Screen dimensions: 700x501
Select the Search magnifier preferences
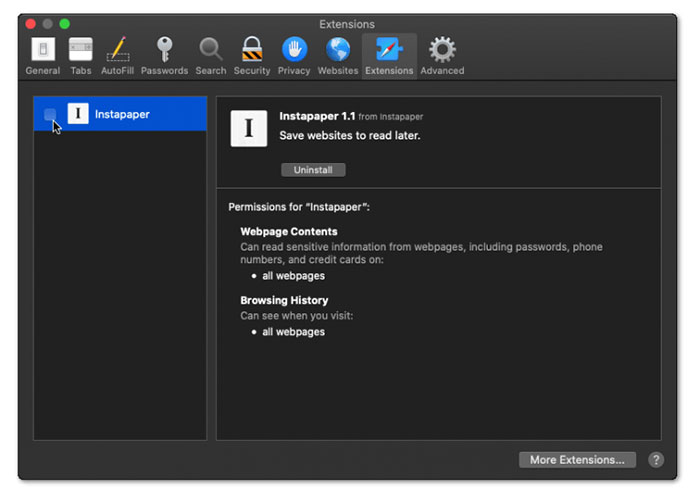pyautogui.click(x=210, y=55)
